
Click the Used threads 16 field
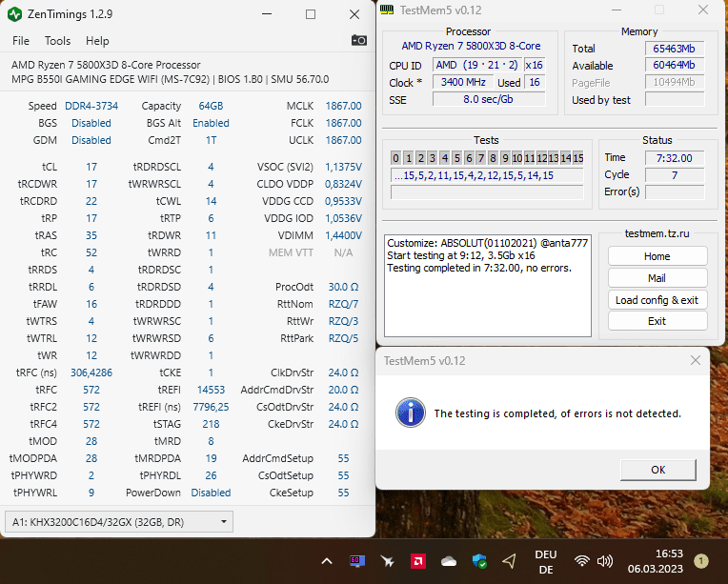[x=535, y=82]
